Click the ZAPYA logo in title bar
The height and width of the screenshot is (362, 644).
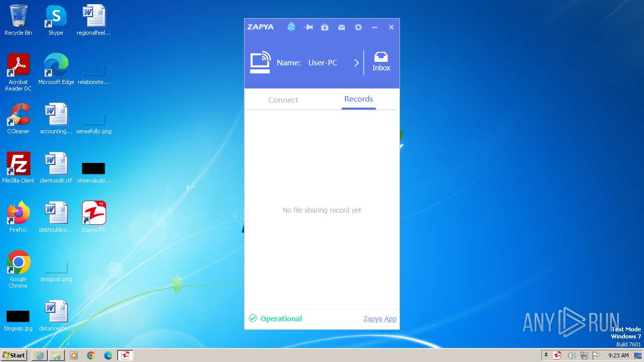pos(261,27)
